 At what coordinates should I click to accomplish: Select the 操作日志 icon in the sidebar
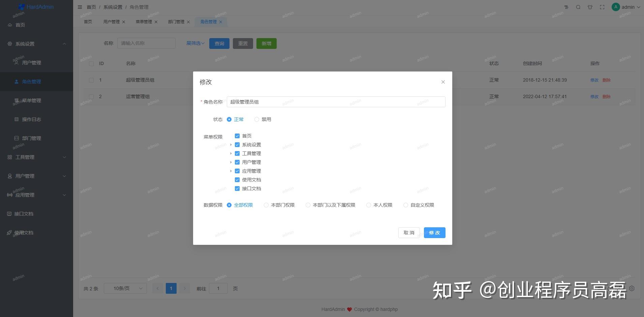[x=16, y=119]
